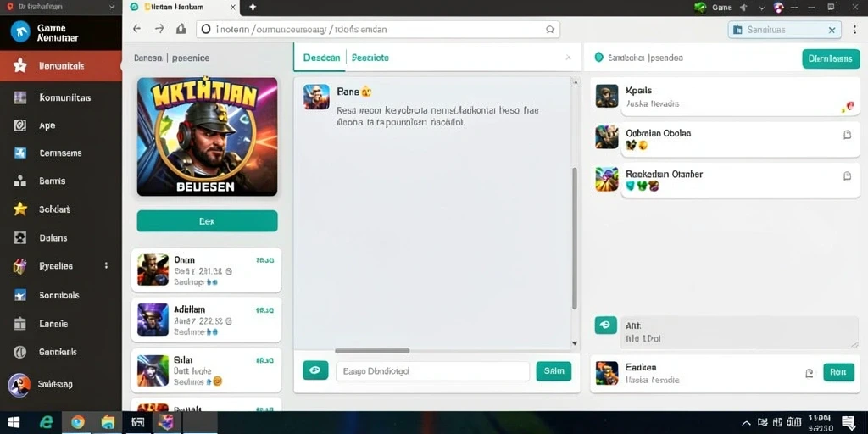Click the Dlarnisans button

pyautogui.click(x=831, y=58)
